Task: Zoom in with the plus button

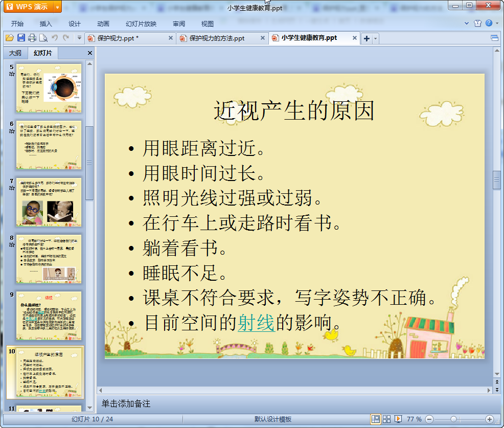Action: (490, 419)
